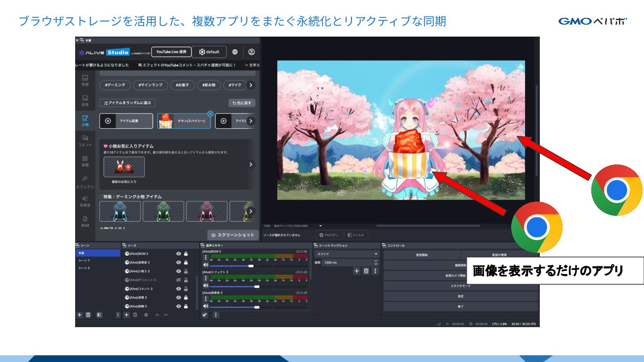Image resolution: width=644 pixels, height=362 pixels.
Task: Switch to the 前景 sidebar tab
Action: (x=85, y=101)
